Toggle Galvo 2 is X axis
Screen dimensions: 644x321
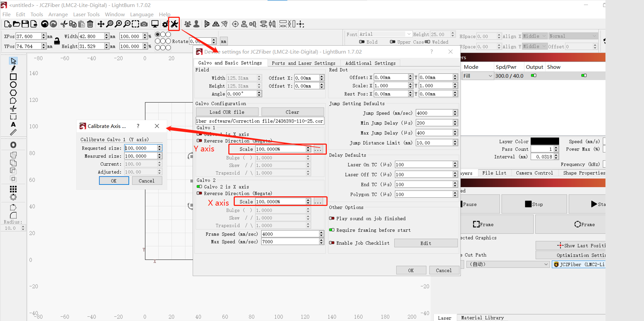(199, 187)
